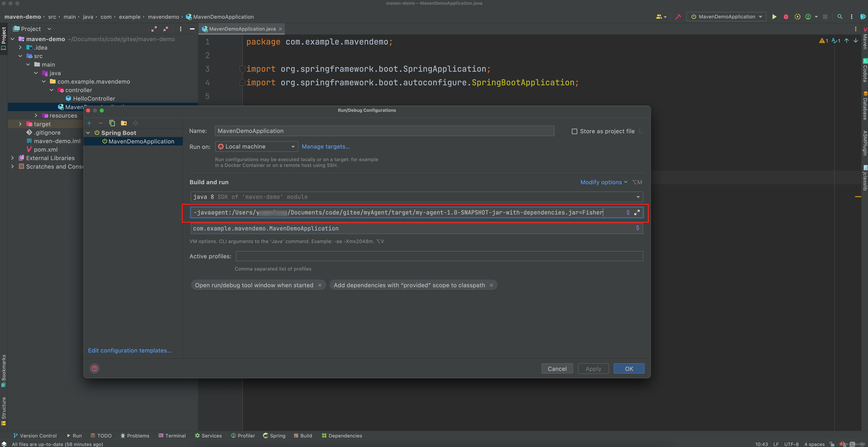Open Maven side panel tab
The height and width of the screenshot is (447, 868).
coord(865,38)
